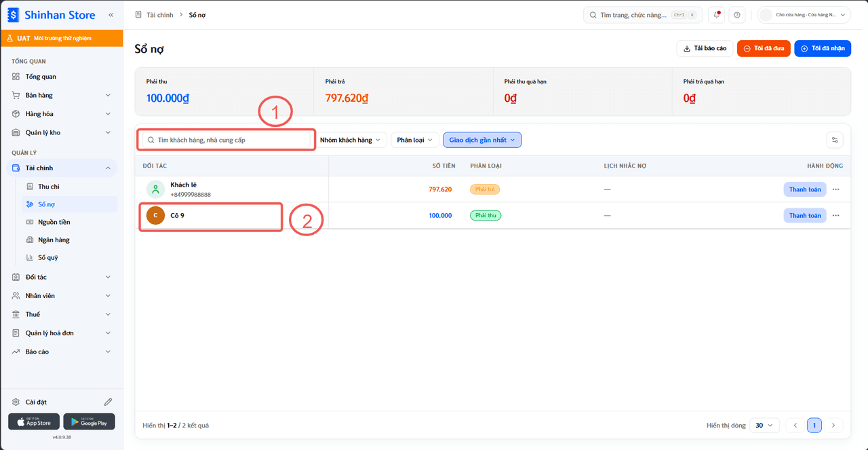Expand the Bán hàng menu

(x=62, y=95)
